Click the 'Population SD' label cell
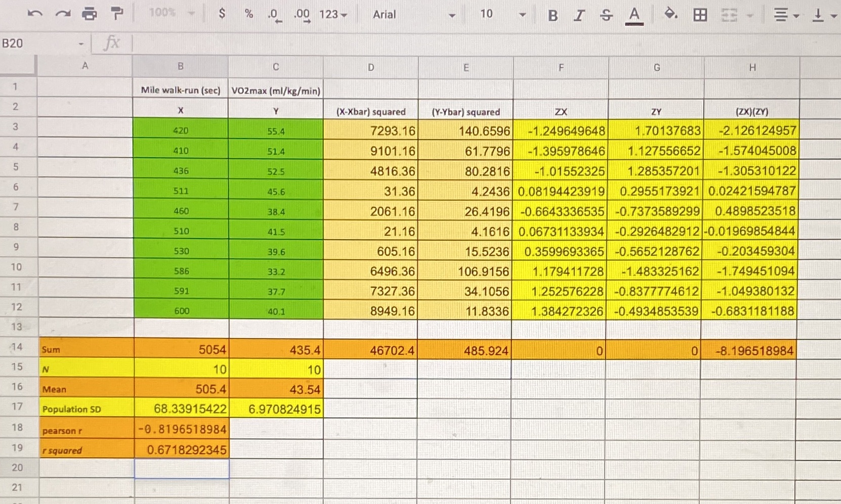 click(87, 408)
